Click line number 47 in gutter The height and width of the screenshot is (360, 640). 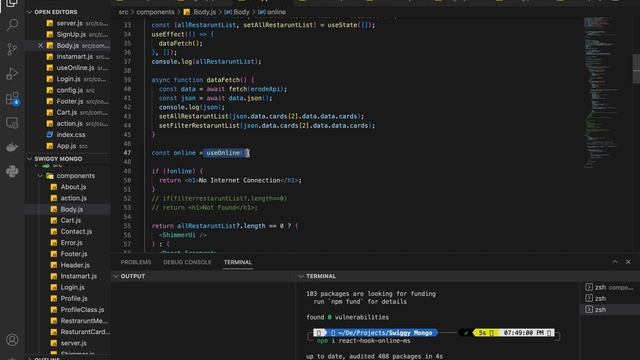click(x=127, y=153)
